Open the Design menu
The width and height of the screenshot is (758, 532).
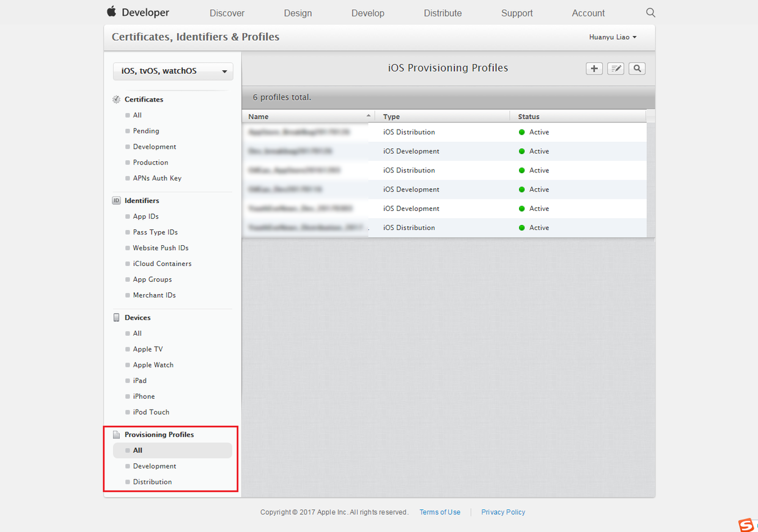(x=298, y=13)
